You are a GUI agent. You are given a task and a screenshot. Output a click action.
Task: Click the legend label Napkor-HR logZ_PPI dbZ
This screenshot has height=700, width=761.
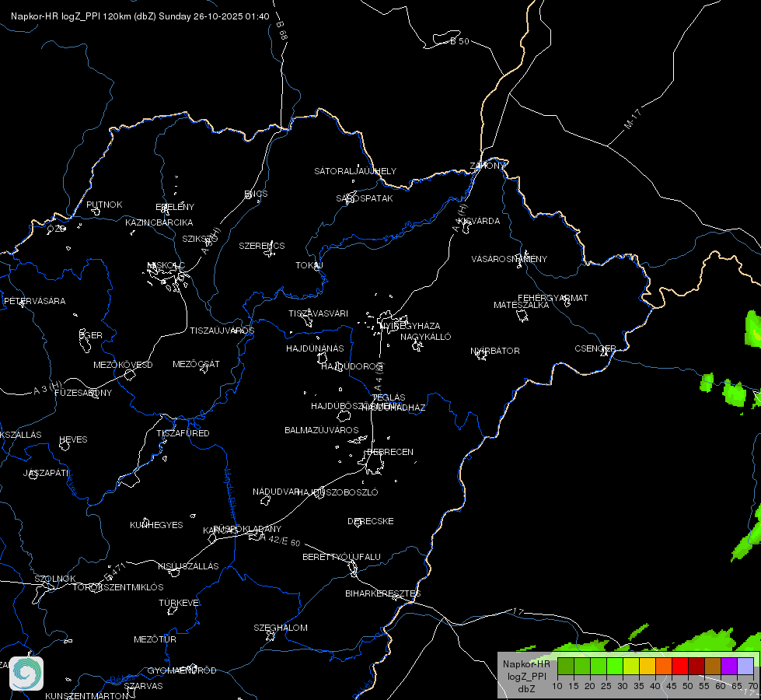(526, 676)
